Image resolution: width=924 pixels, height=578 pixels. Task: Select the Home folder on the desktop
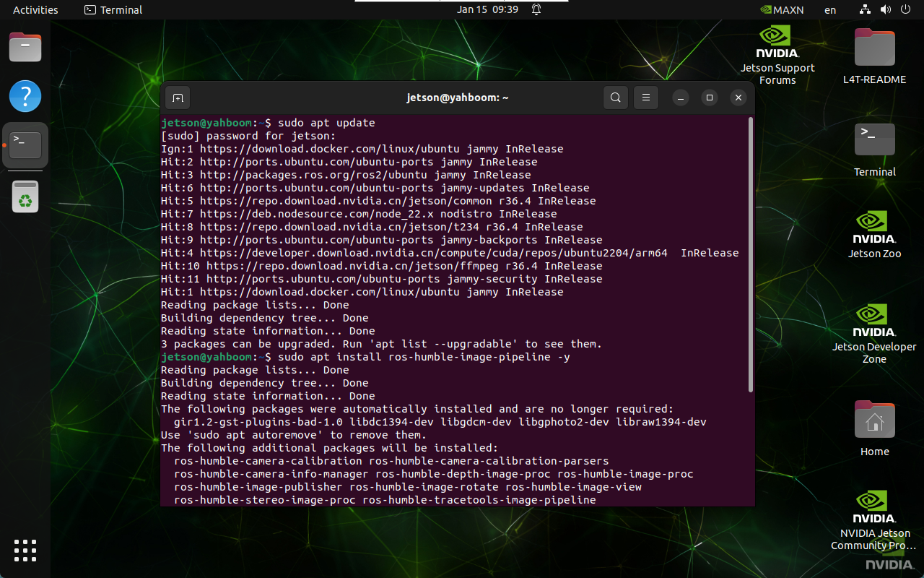[874, 428]
